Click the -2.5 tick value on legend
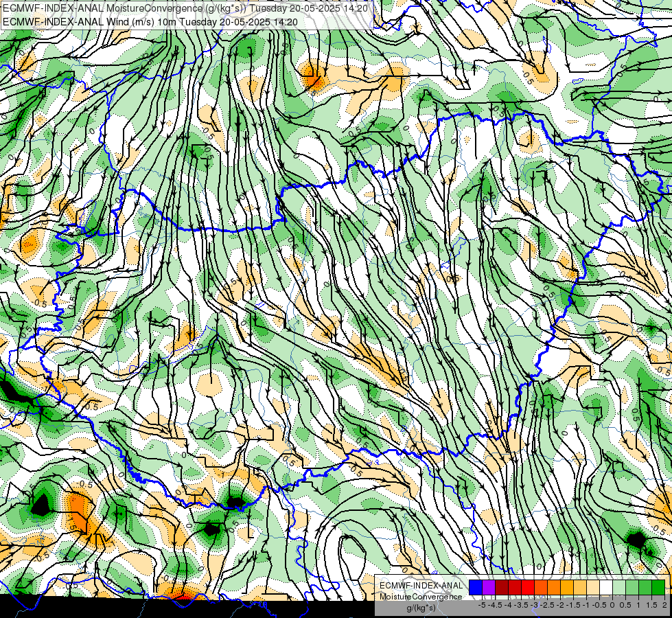 click(x=547, y=605)
